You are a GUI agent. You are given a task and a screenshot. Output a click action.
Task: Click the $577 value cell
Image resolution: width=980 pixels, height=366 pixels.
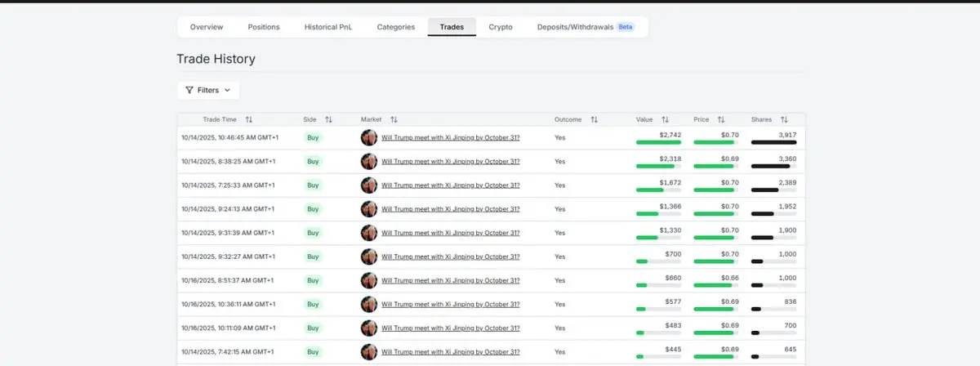coord(673,301)
